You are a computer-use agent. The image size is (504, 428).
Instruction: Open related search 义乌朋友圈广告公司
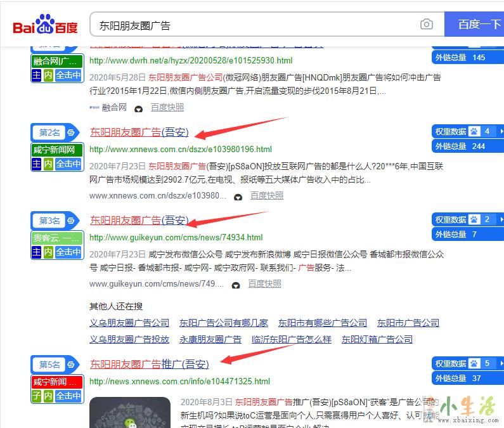tap(129, 323)
